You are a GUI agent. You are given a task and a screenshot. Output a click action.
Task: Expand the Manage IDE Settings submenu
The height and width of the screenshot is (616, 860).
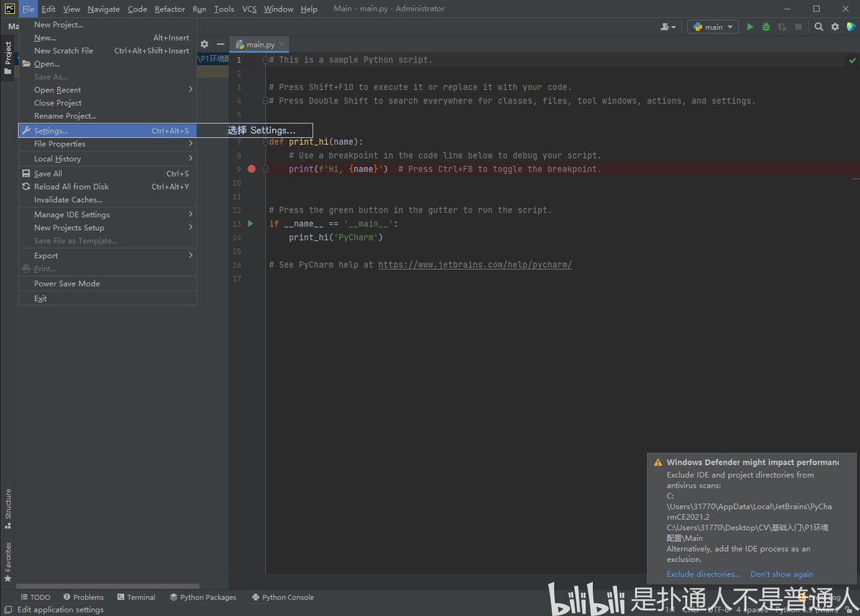[x=107, y=214]
